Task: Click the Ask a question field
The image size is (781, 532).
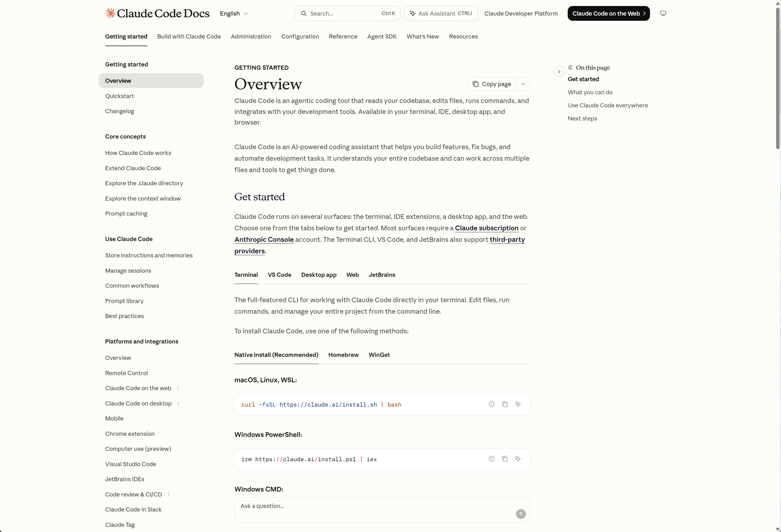Action: tap(376, 506)
